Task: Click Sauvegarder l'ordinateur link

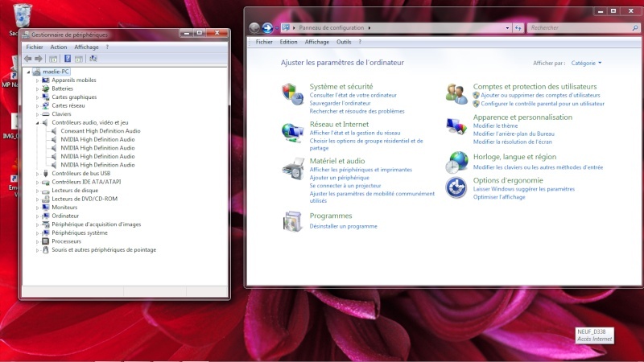Action: [x=340, y=103]
